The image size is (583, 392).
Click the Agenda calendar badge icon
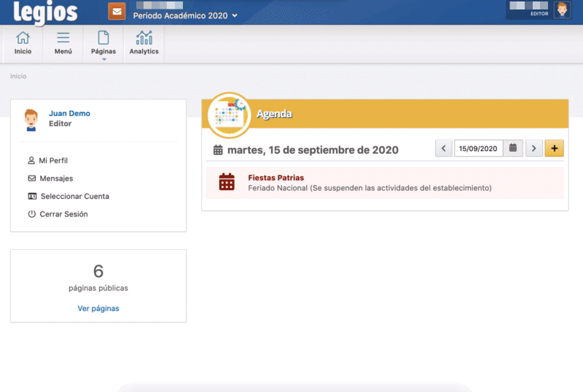229,115
